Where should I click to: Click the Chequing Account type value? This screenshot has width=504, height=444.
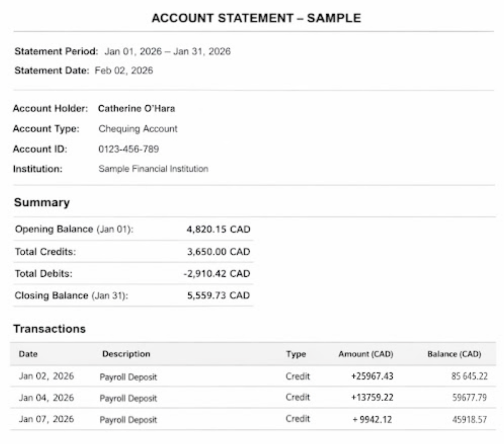tap(138, 129)
